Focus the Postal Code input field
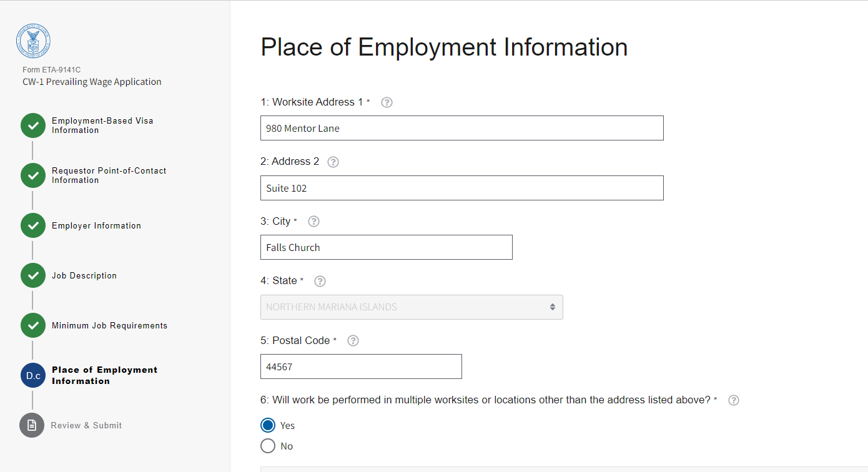The height and width of the screenshot is (472, 868). click(x=361, y=366)
